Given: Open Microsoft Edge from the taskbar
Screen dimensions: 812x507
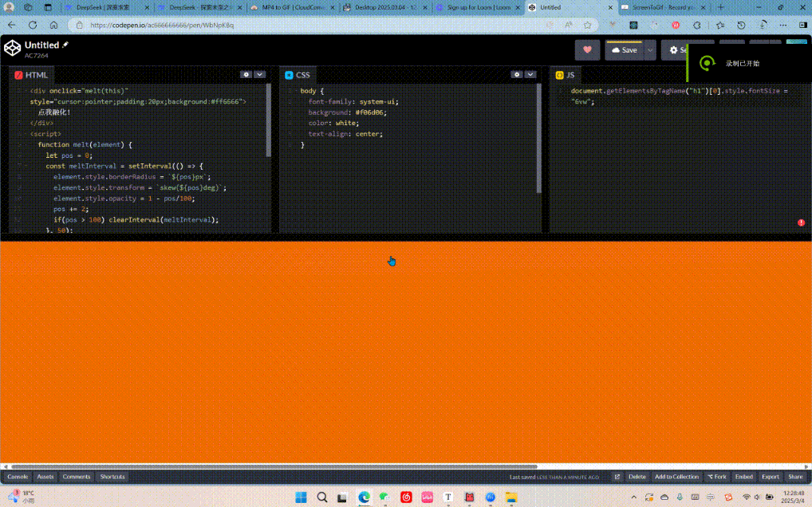Looking at the screenshot, I should point(364,497).
